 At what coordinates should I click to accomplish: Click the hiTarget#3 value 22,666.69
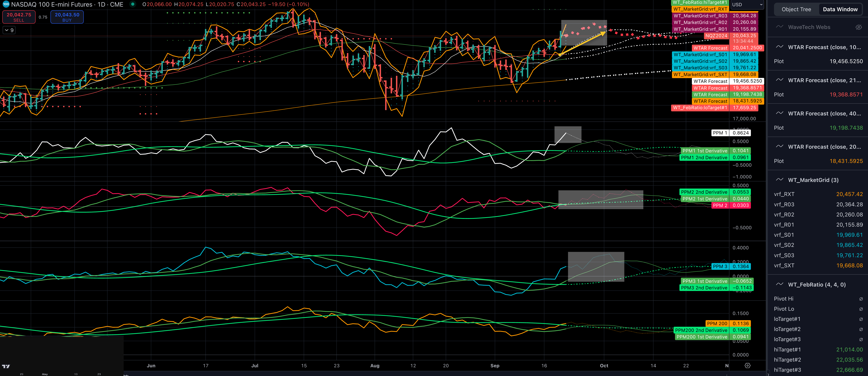point(850,370)
